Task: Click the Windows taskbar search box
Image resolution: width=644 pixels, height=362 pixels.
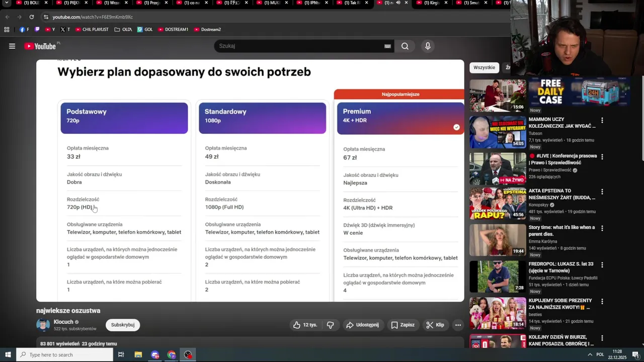Action: tap(64, 355)
